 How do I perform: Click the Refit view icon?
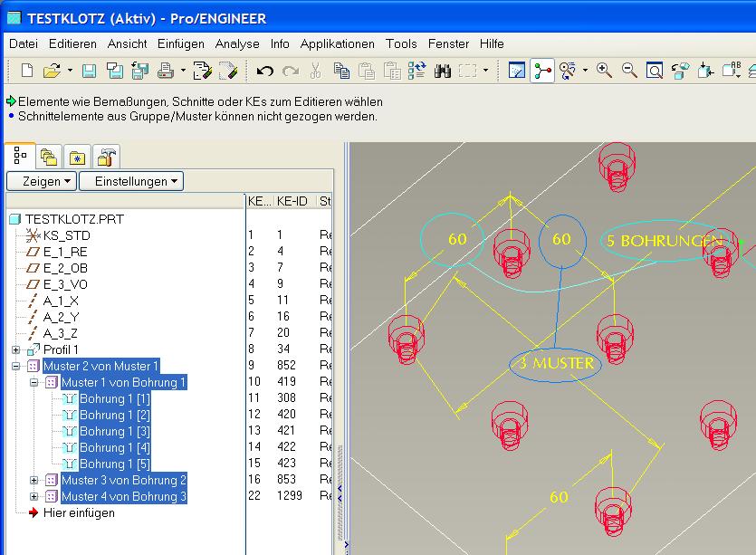[x=655, y=71]
